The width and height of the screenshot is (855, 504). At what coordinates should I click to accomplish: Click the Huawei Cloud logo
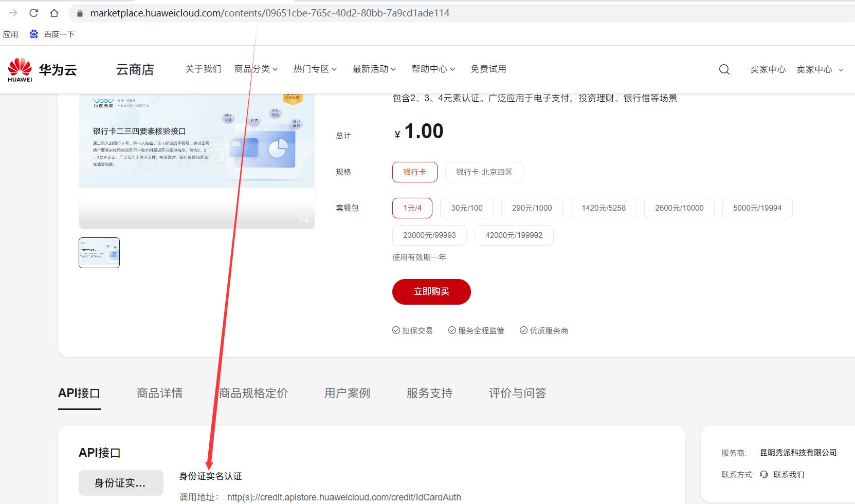tap(41, 69)
